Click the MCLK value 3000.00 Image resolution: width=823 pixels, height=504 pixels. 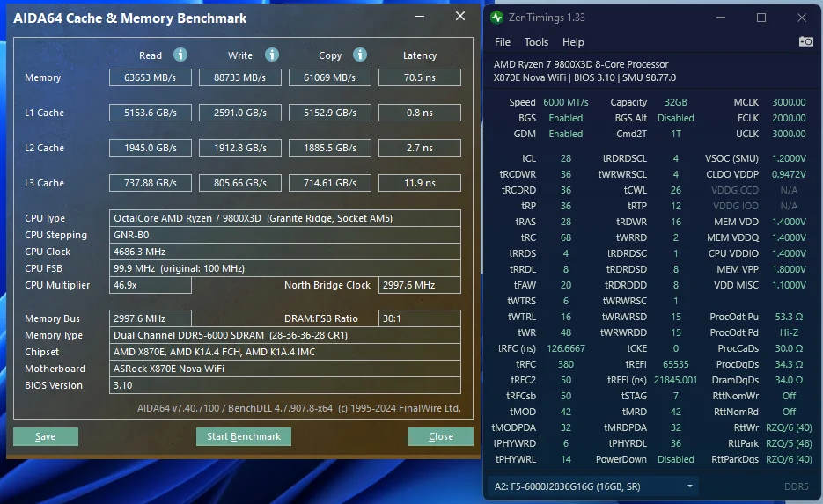coord(789,102)
